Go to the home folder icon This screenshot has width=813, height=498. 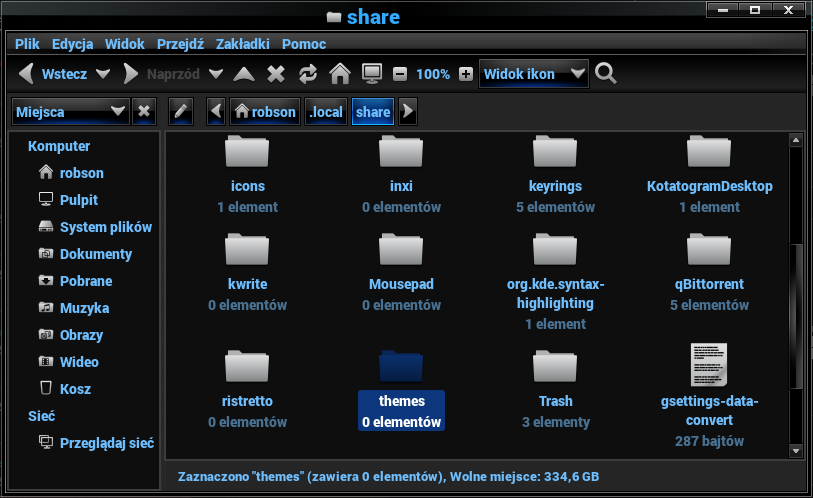[x=340, y=74]
